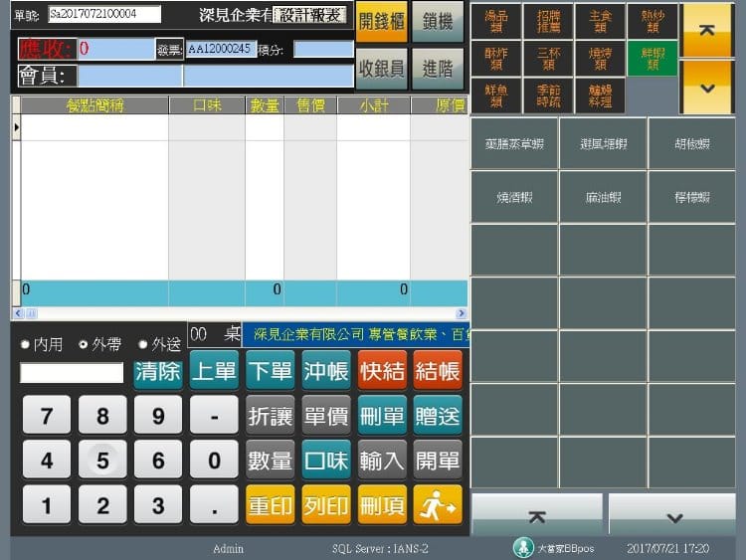Tap the 0 key on the keypad
Viewport: 746px width, 560px height.
pos(214,461)
